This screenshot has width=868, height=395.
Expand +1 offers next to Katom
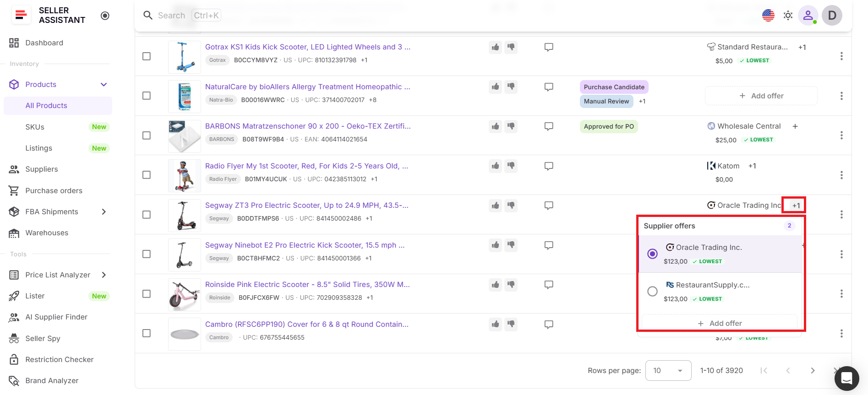click(752, 166)
